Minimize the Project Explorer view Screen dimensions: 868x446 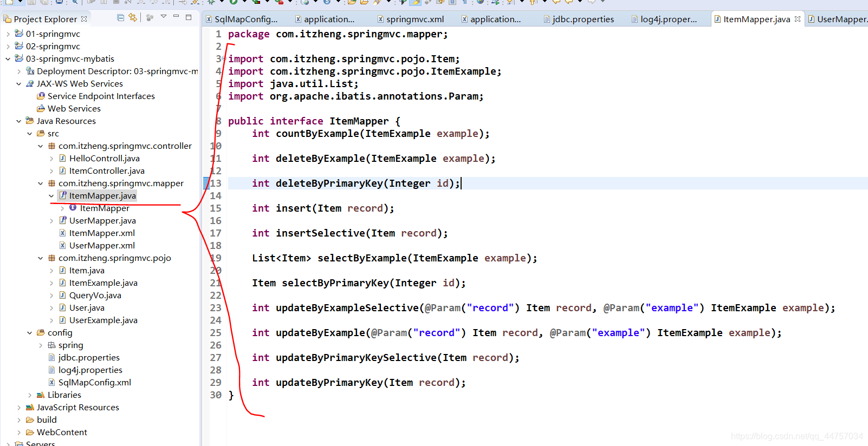[x=176, y=17]
